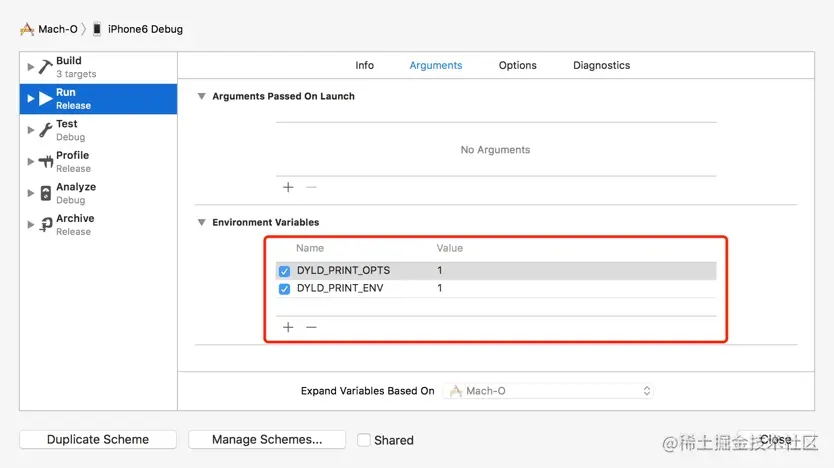
Task: Collapse Arguments Passed On Launch section
Action: click(x=201, y=96)
